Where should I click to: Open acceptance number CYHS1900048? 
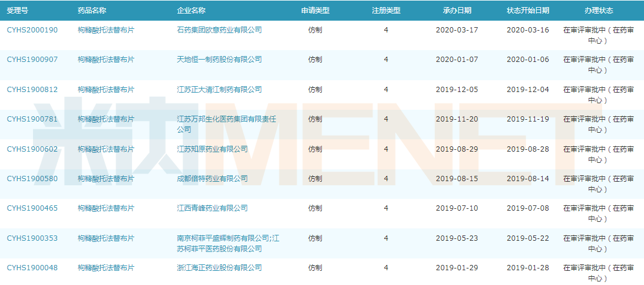click(32, 268)
